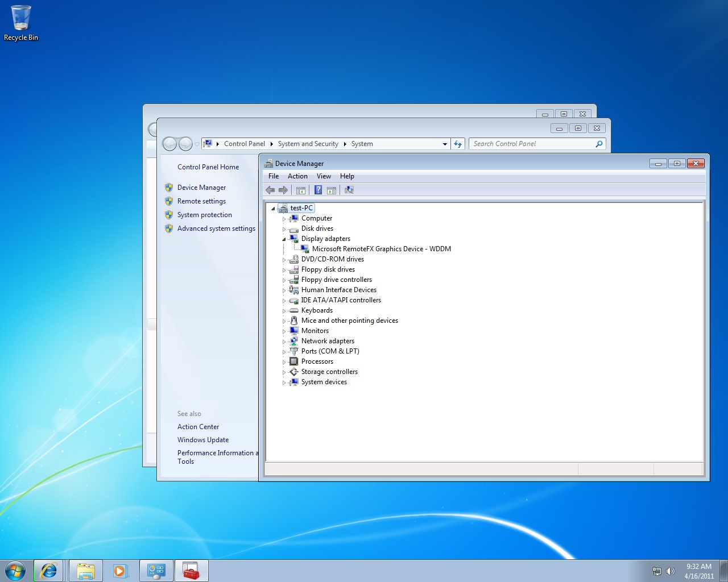Click inside the Search Control Panel field

(x=532, y=144)
